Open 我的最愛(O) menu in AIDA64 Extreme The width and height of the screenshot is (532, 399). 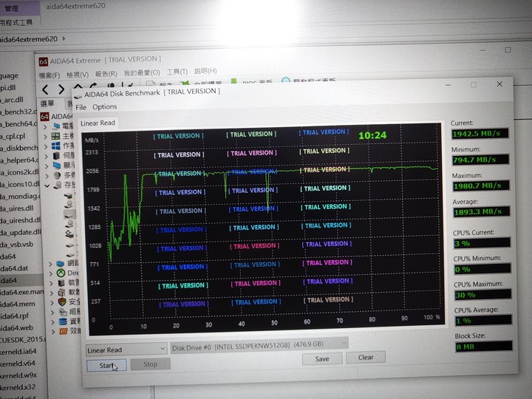pyautogui.click(x=142, y=72)
